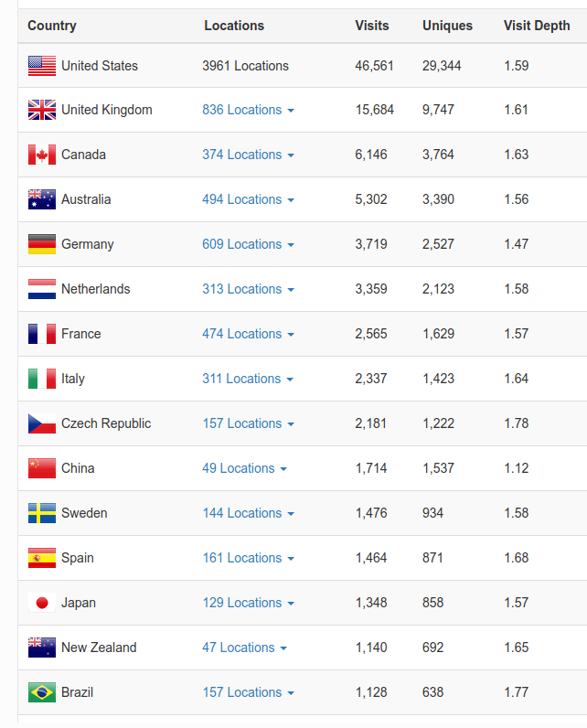Click the Canada flag icon
This screenshot has width=587, height=728.
pos(42,155)
